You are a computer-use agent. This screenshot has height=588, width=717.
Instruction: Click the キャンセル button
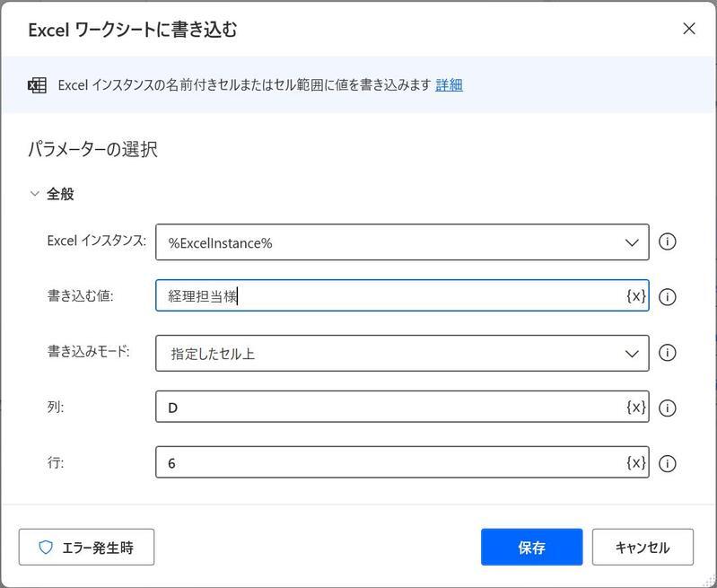tap(643, 548)
